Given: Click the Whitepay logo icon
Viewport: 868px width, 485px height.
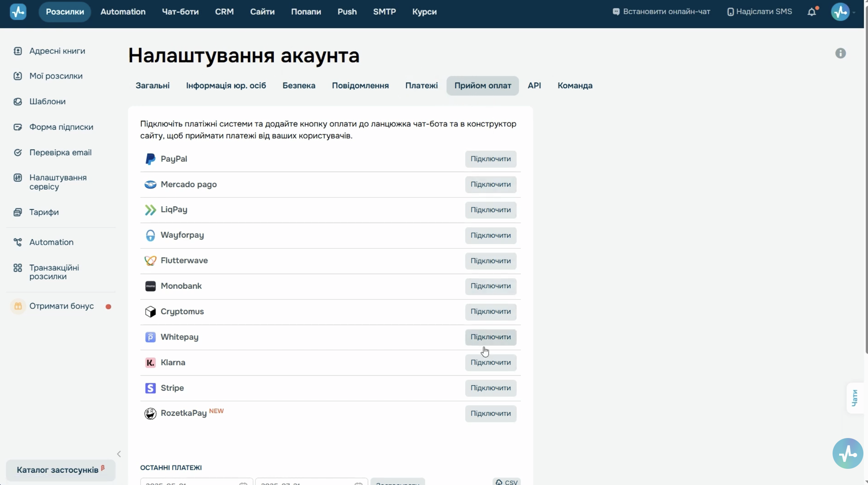Looking at the screenshot, I should (x=150, y=337).
